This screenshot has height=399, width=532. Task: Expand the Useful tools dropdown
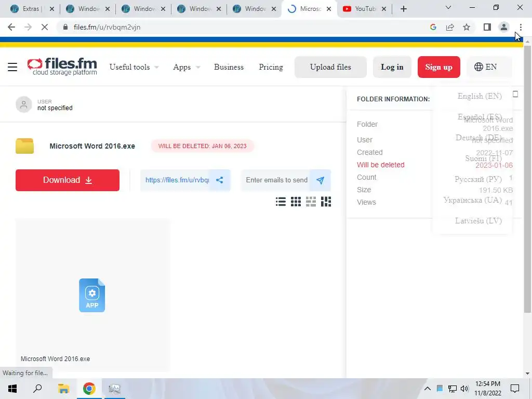(x=134, y=67)
